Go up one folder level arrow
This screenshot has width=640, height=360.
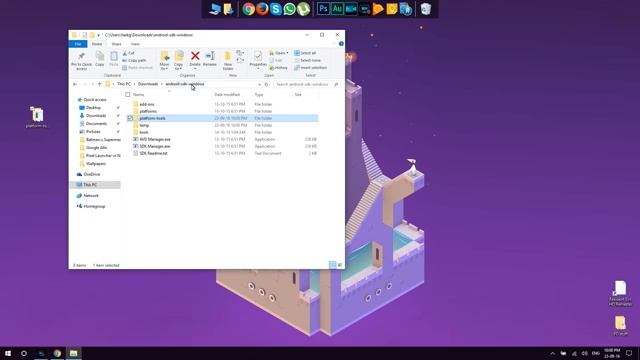pyautogui.click(x=99, y=84)
